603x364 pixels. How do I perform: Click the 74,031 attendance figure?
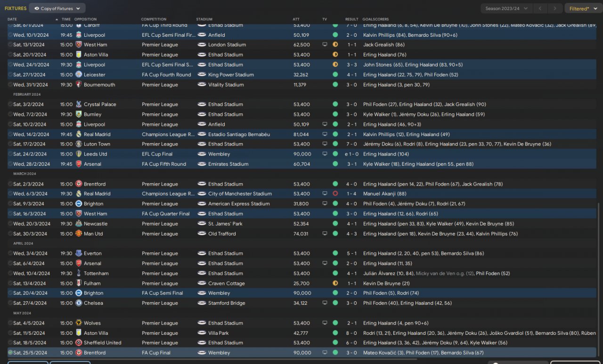pyautogui.click(x=301, y=234)
